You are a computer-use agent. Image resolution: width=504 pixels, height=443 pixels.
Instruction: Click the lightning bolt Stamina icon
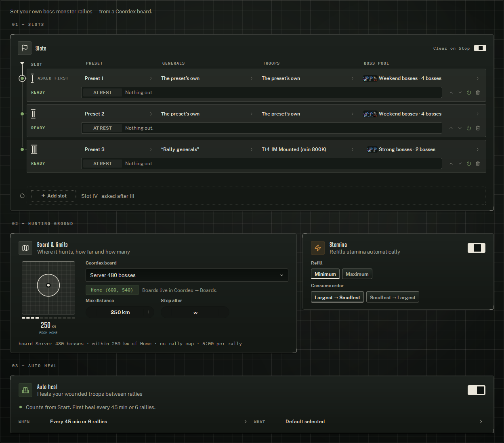(x=318, y=248)
